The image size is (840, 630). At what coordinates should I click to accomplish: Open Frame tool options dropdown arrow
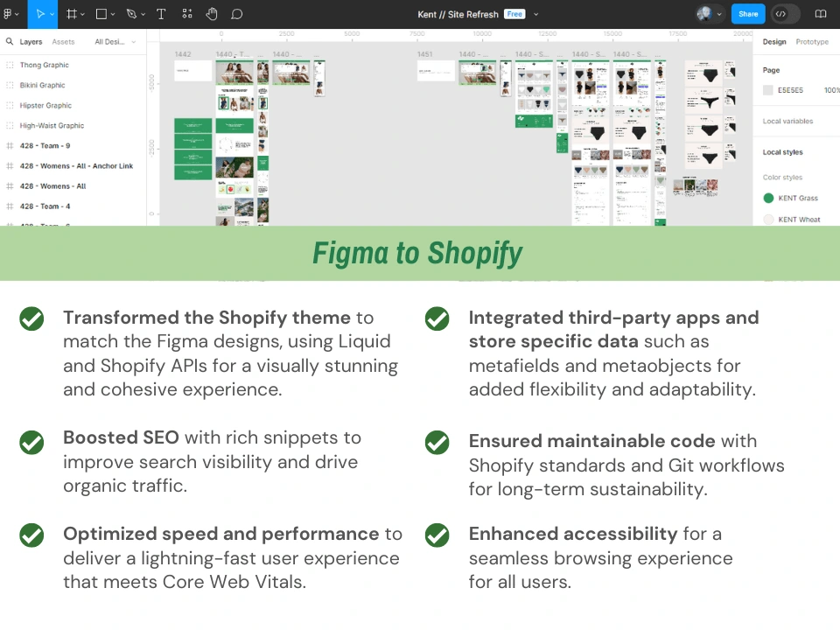[x=82, y=15]
